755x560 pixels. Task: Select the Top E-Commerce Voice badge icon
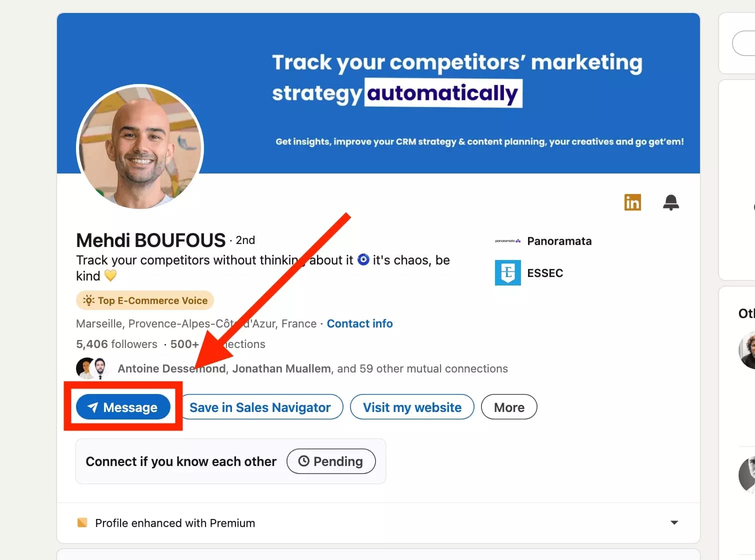(88, 300)
